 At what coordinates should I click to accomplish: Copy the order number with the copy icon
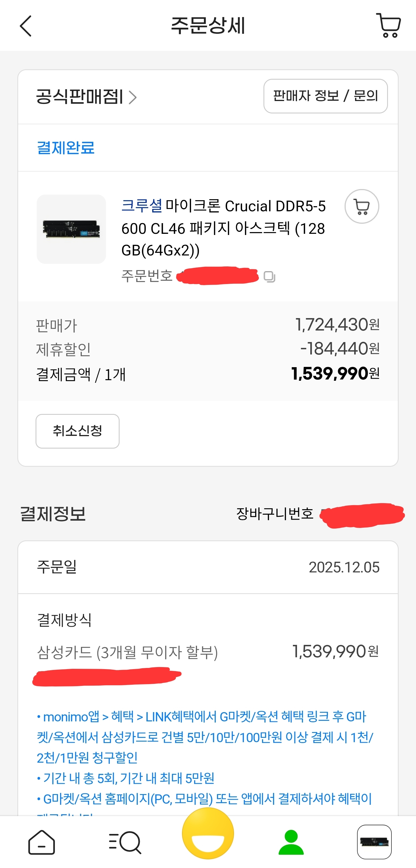pyautogui.click(x=269, y=277)
